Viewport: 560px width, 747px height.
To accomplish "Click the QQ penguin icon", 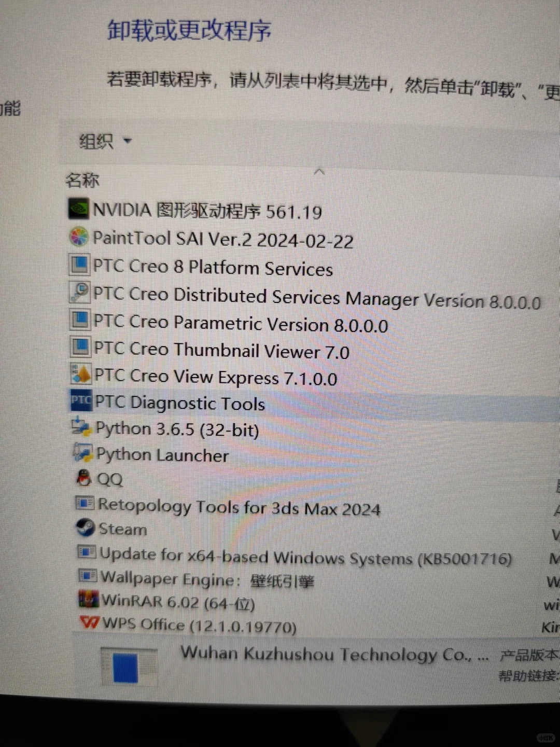I will pos(84,478).
